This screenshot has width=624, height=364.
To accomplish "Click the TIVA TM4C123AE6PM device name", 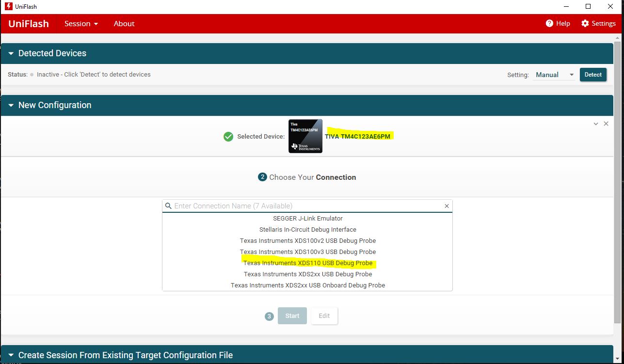I will click(x=357, y=136).
